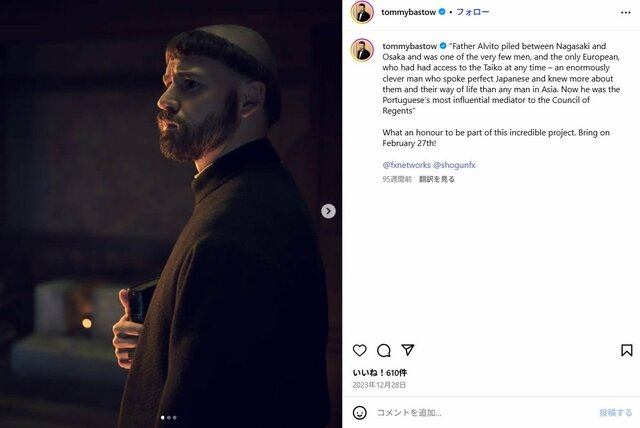
Task: Click the comment bubble icon
Action: (384, 350)
